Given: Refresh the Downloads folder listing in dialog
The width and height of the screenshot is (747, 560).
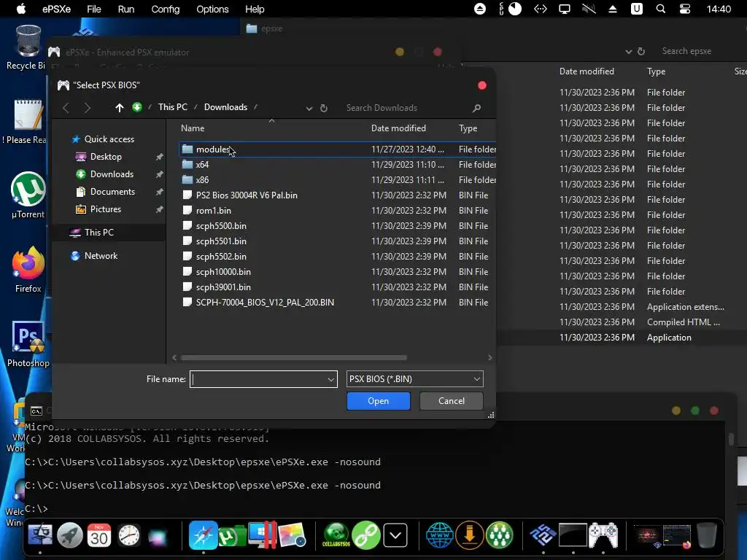Looking at the screenshot, I should pyautogui.click(x=323, y=108).
